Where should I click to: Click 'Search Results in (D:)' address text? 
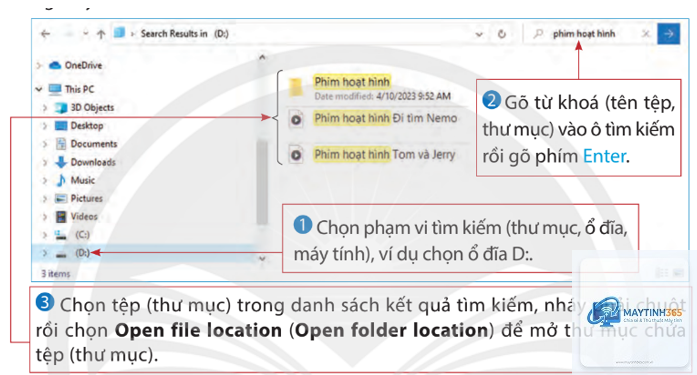pyautogui.click(x=184, y=34)
